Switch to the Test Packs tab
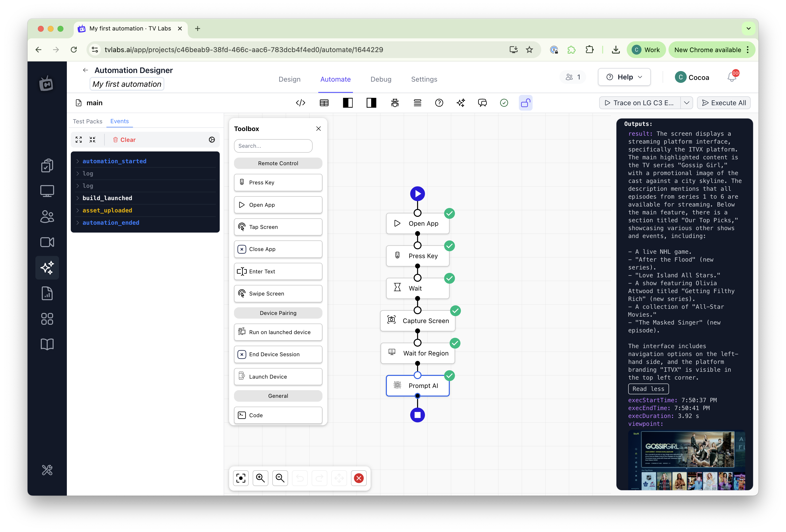 tap(87, 121)
